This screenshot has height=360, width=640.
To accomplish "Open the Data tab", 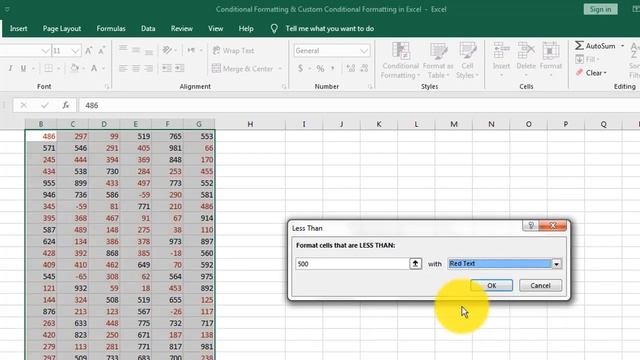I will pyautogui.click(x=148, y=29).
